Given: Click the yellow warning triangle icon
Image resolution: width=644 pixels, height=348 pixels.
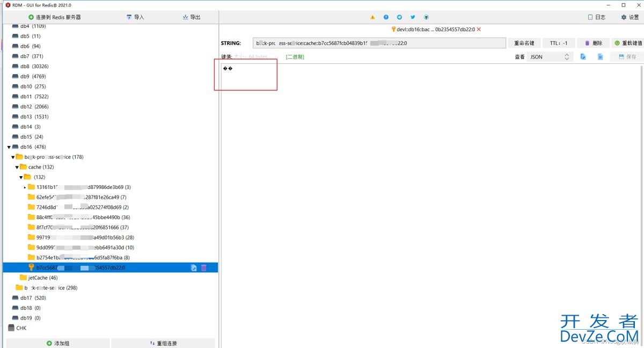Looking at the screenshot, I should tap(372, 17).
